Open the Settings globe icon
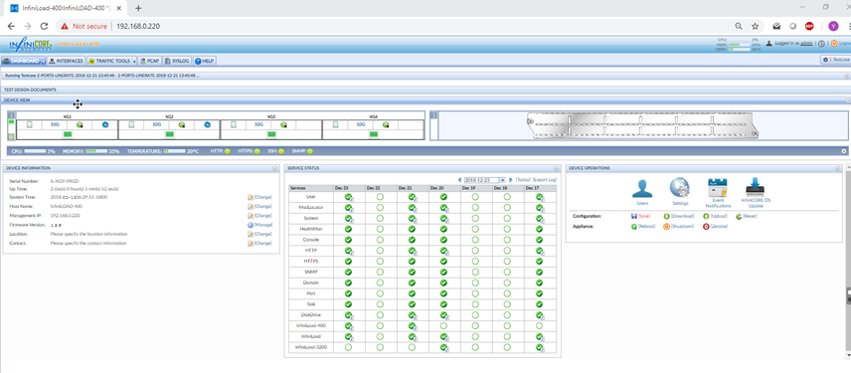 pos(680,188)
